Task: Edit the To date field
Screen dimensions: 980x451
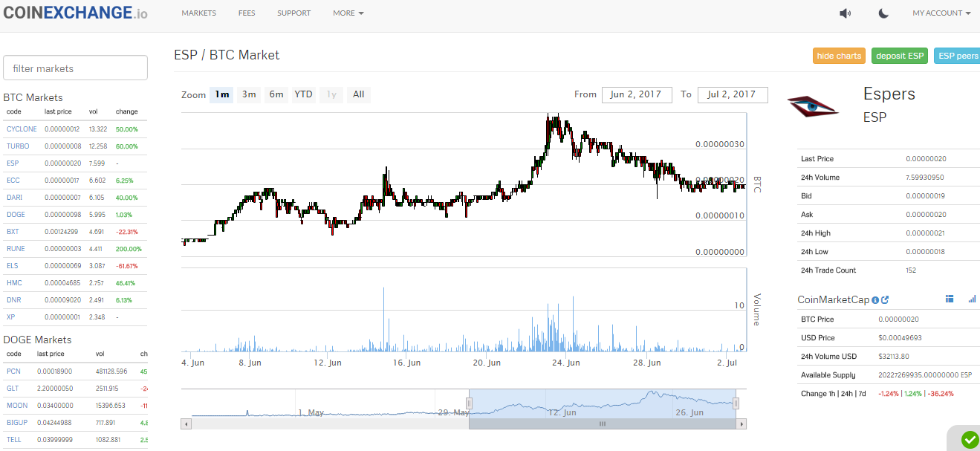Action: 733,94
